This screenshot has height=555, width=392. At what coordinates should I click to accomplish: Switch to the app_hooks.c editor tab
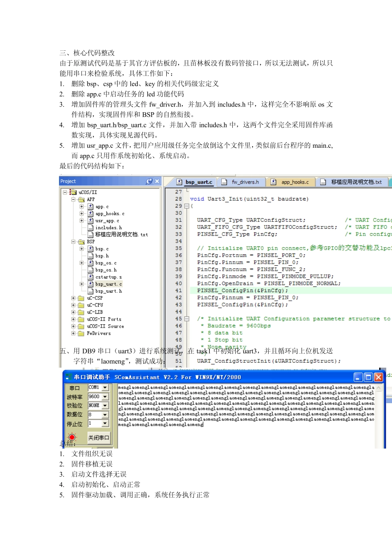point(290,182)
